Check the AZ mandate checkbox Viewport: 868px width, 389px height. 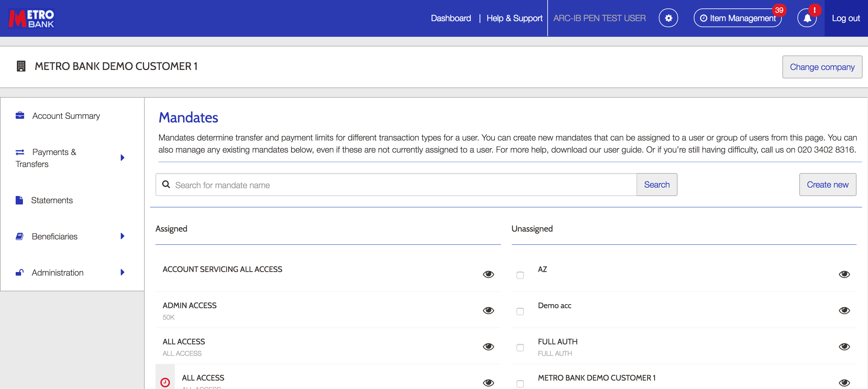(520, 275)
